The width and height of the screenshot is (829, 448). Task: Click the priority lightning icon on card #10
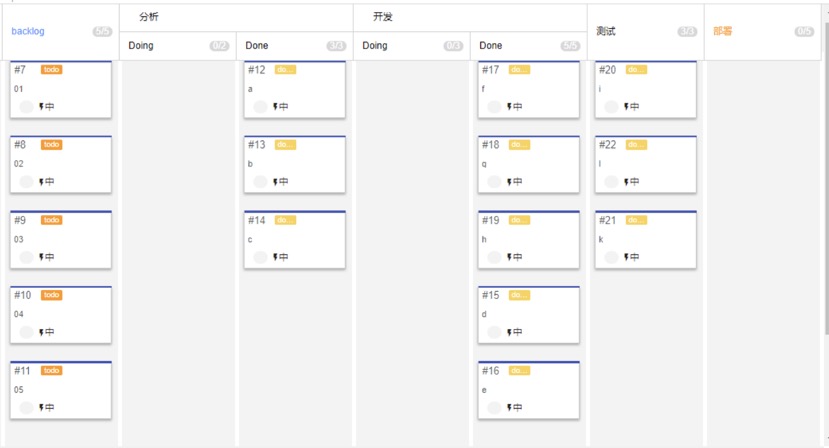(41, 332)
